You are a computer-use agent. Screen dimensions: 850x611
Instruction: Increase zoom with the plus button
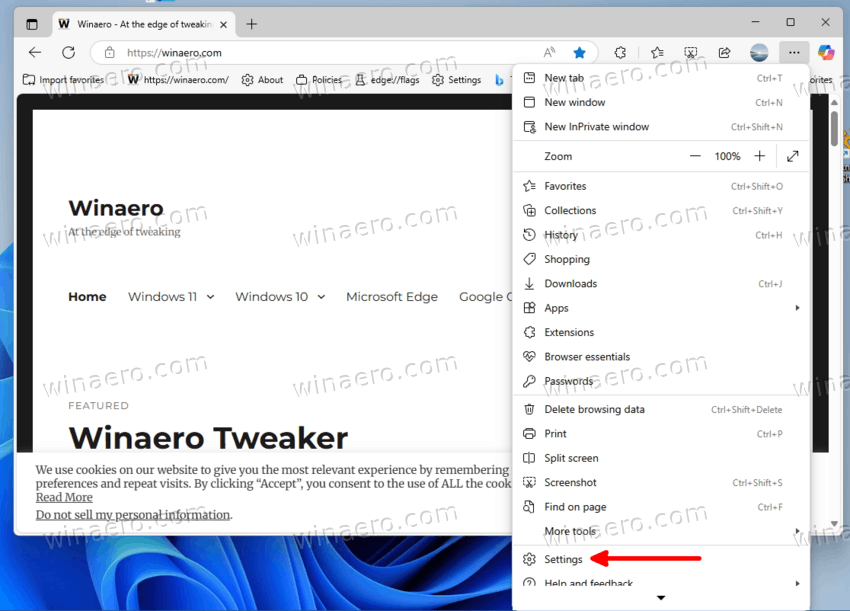point(759,156)
